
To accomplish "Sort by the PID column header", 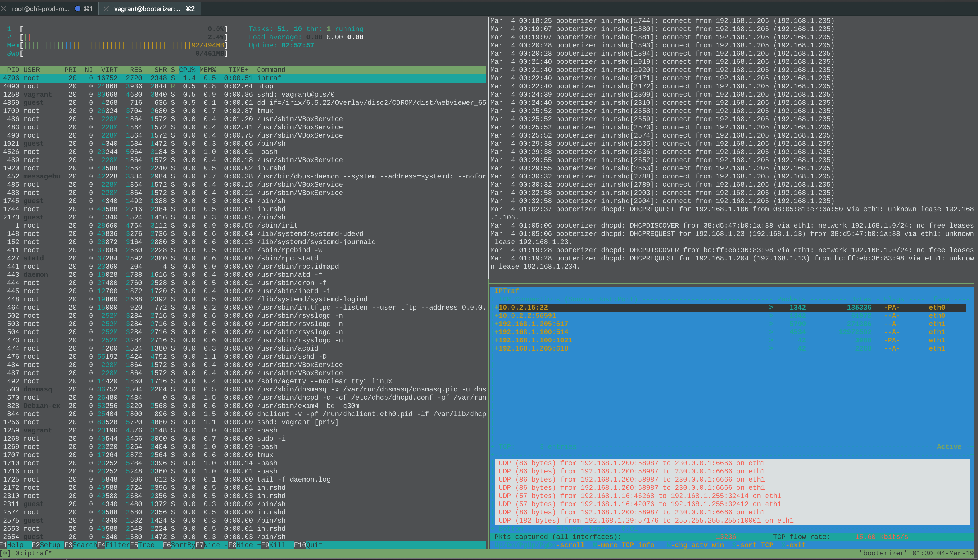I will click(13, 70).
